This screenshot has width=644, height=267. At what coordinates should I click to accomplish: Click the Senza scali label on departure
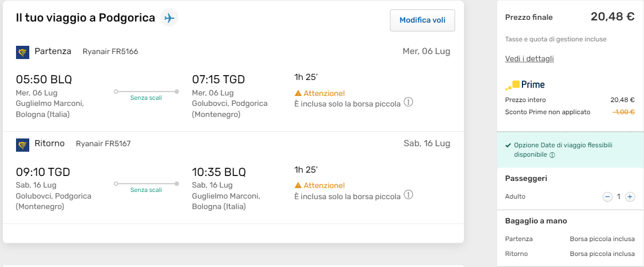tap(146, 98)
